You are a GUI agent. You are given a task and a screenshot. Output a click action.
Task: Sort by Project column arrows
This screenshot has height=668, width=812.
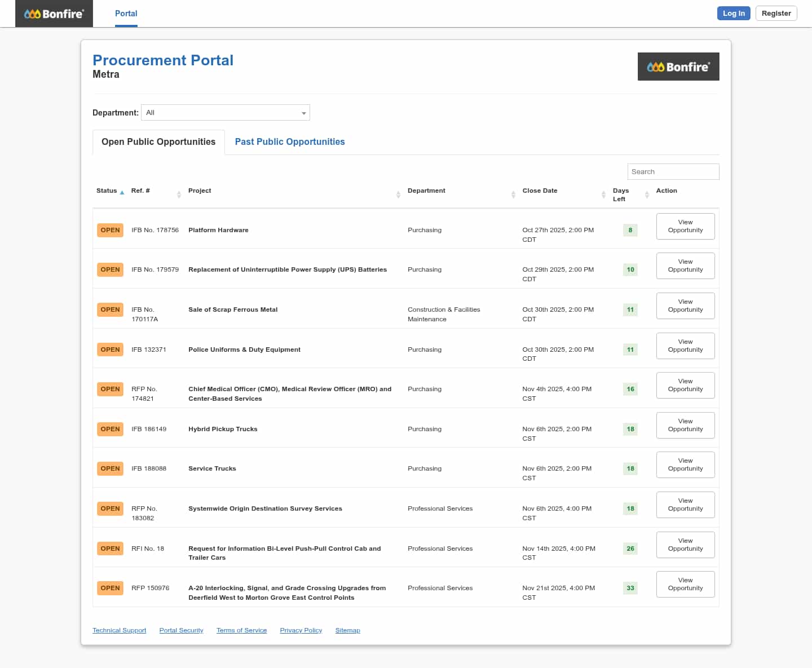click(398, 194)
